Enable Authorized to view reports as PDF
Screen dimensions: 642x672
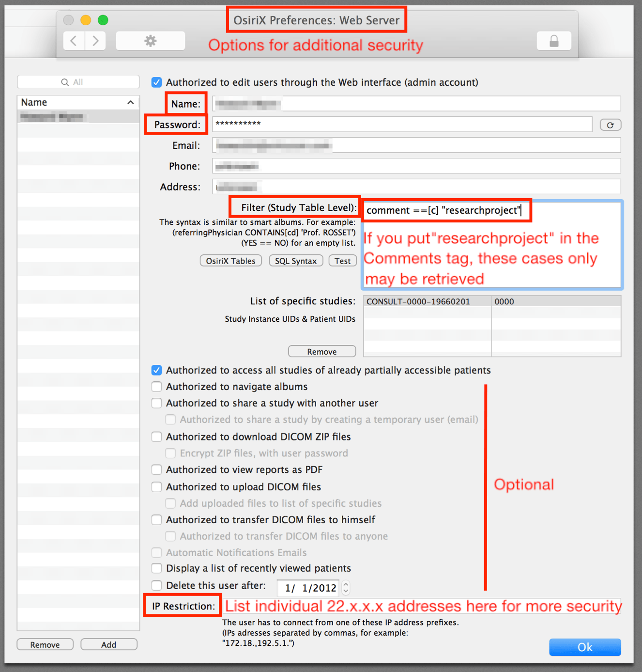(x=156, y=469)
